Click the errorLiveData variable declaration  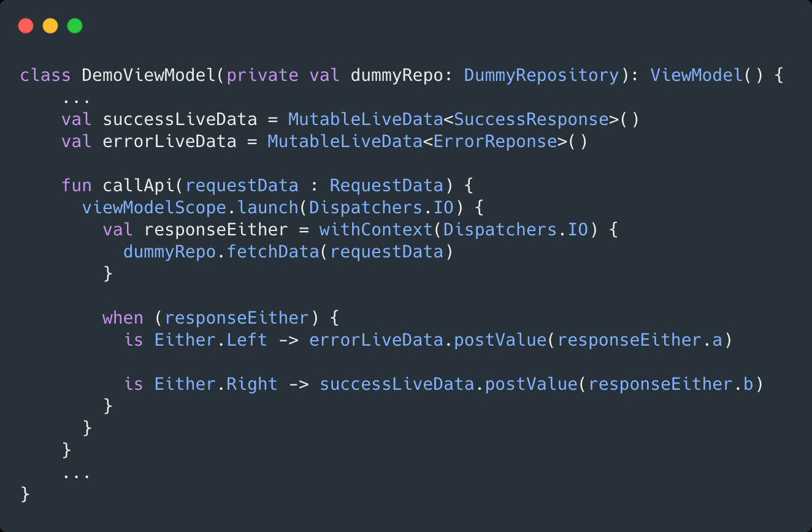click(169, 142)
